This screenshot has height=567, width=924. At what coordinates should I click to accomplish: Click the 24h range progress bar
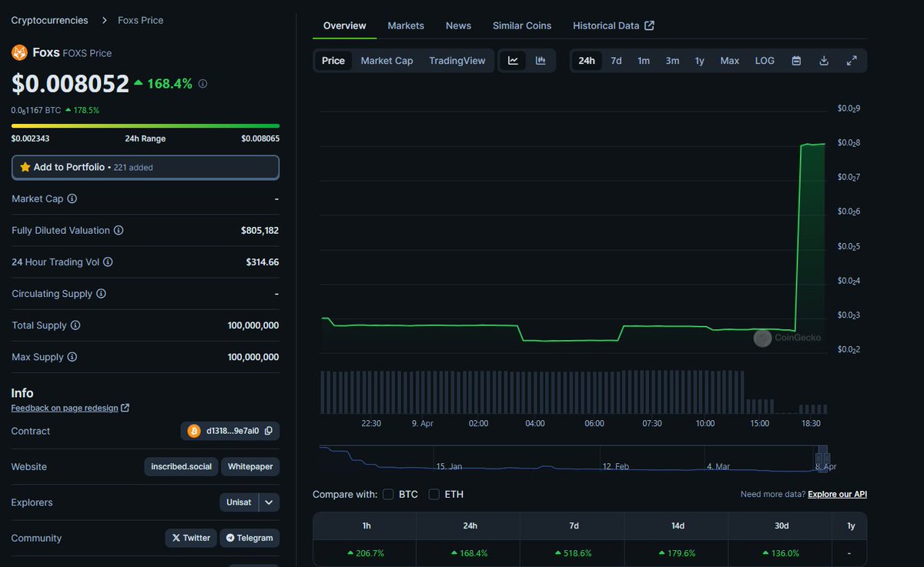(146, 125)
